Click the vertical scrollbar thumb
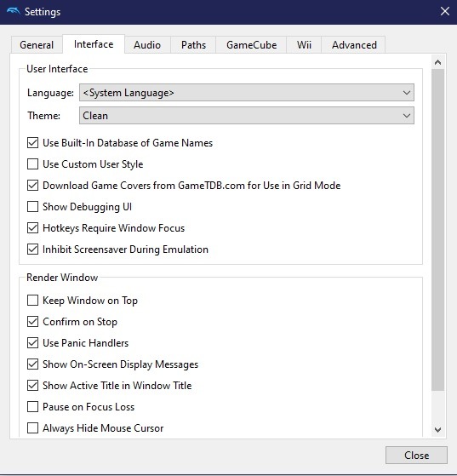The height and width of the screenshot is (476, 457). (437, 230)
